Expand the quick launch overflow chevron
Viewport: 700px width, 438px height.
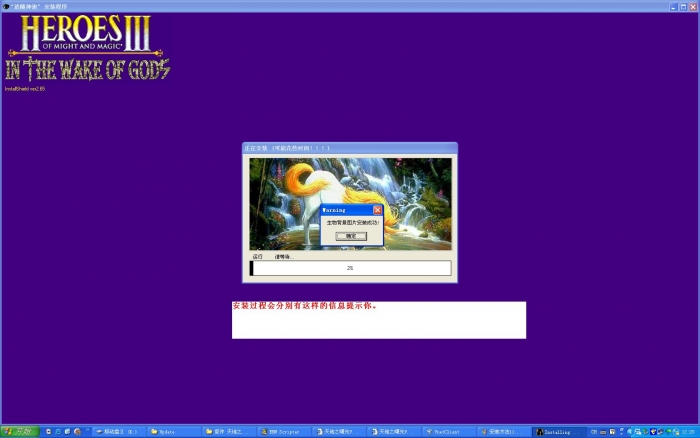[88, 430]
